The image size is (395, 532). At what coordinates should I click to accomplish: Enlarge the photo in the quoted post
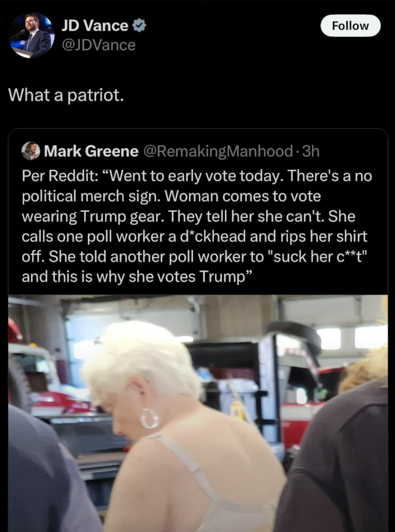click(x=198, y=413)
